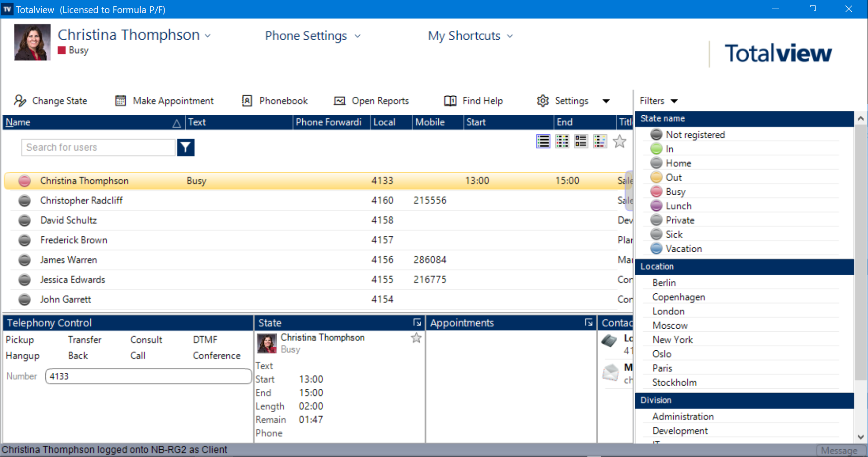Select the Copenhagen location filter
This screenshot has height=457, width=868.
(678, 297)
